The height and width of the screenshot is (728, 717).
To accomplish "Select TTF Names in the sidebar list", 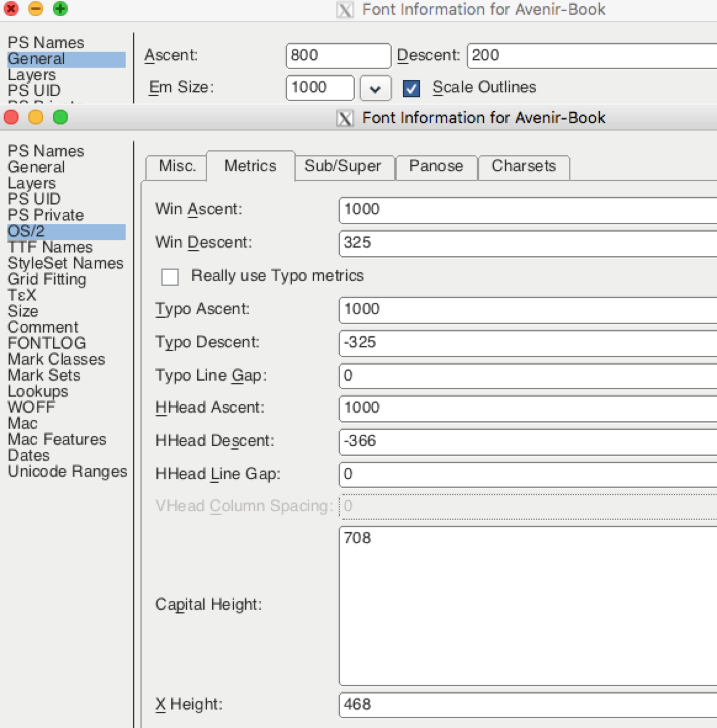I will point(51,247).
